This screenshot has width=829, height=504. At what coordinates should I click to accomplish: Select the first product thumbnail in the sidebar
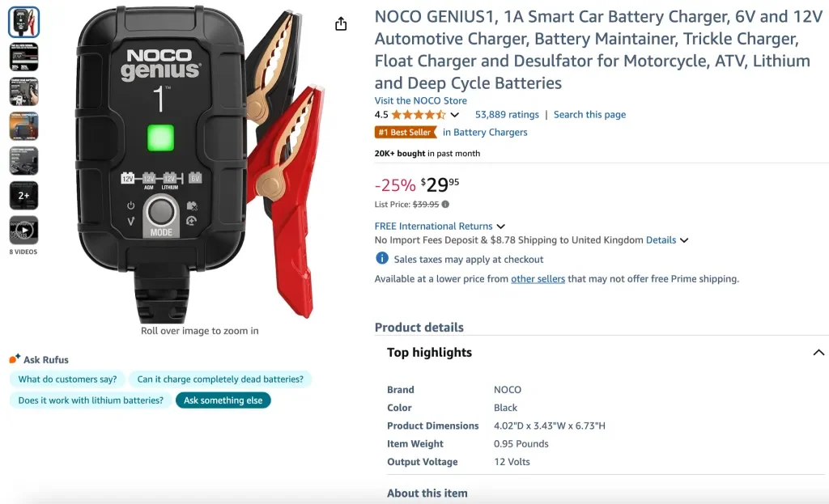[x=23, y=22]
